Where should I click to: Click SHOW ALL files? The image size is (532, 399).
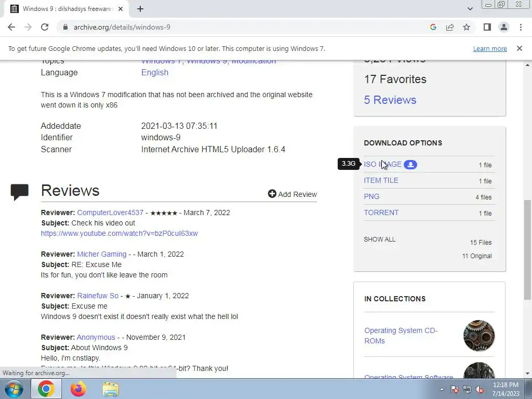380,239
